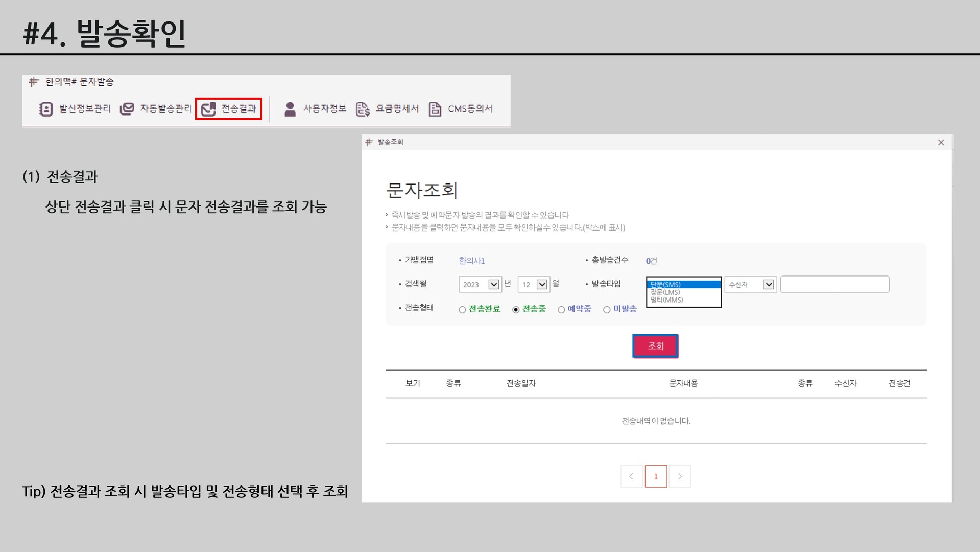Click the recipient search input field
Image resolution: width=980 pixels, height=552 pixels.
pyautogui.click(x=835, y=285)
